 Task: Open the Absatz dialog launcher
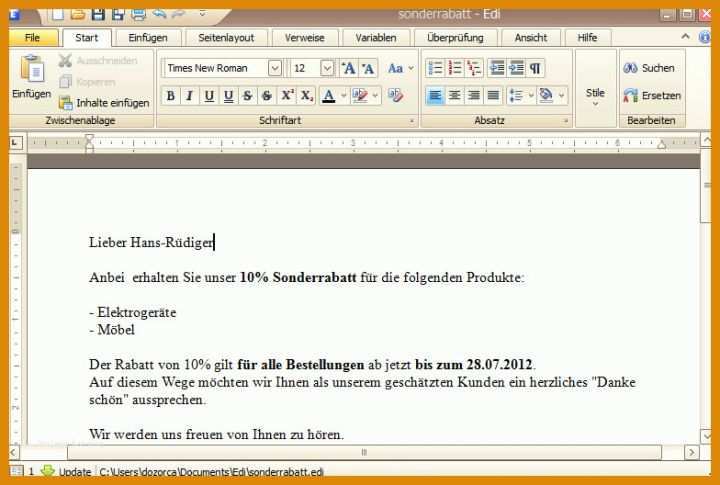pos(566,121)
